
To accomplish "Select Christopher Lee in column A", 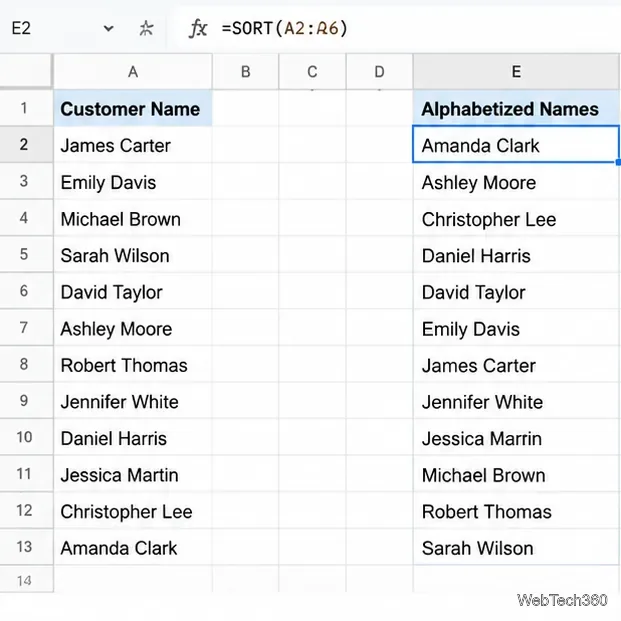I will [x=133, y=511].
